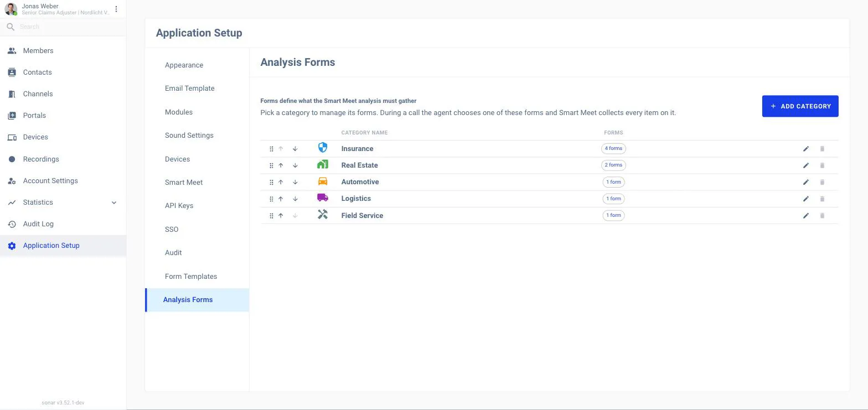Open the Email Template tab
The image size is (868, 410).
(x=197, y=89)
